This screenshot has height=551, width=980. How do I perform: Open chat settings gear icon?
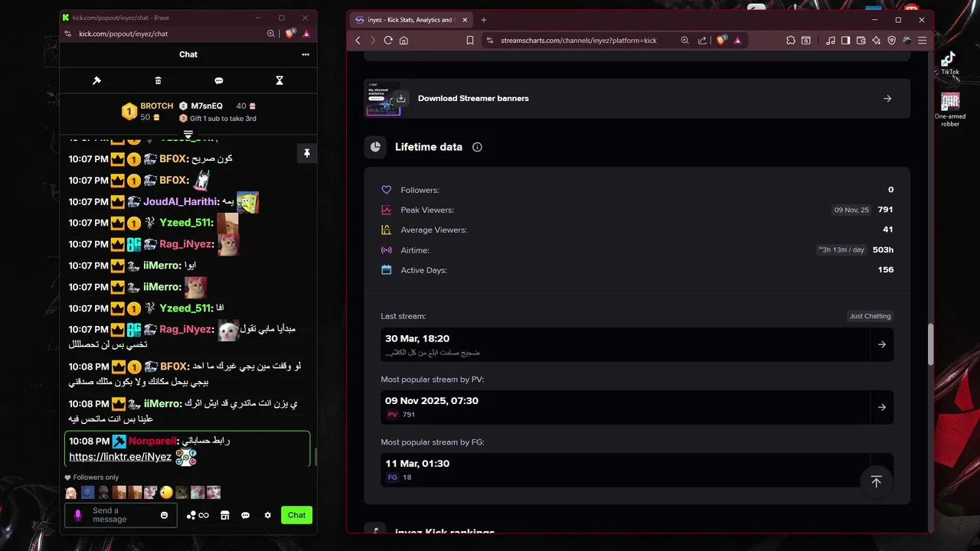[x=267, y=515]
